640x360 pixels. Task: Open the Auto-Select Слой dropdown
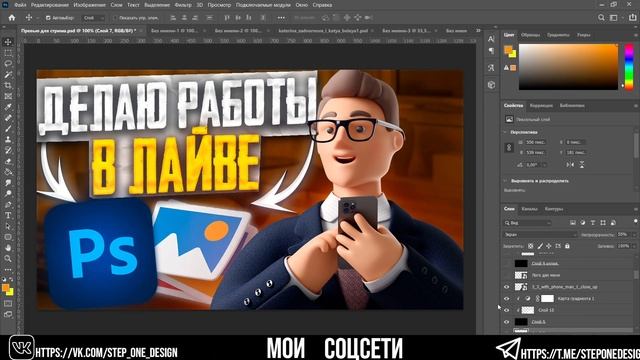click(x=93, y=18)
